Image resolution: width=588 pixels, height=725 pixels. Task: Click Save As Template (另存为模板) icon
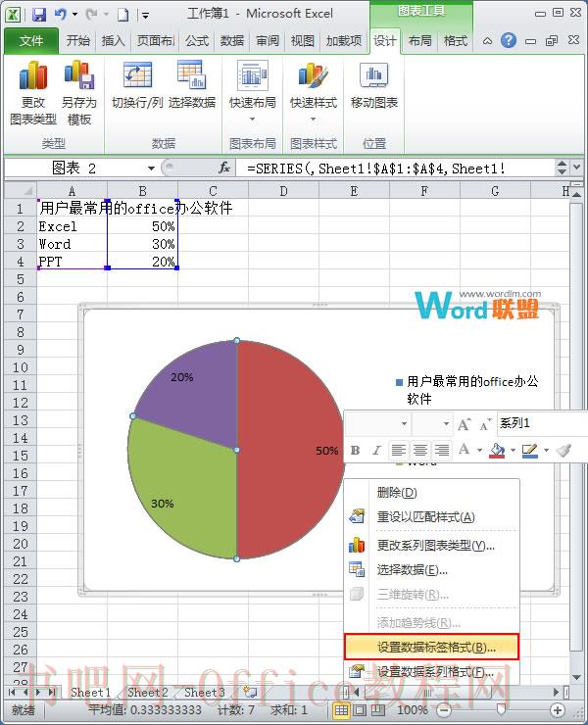79,93
